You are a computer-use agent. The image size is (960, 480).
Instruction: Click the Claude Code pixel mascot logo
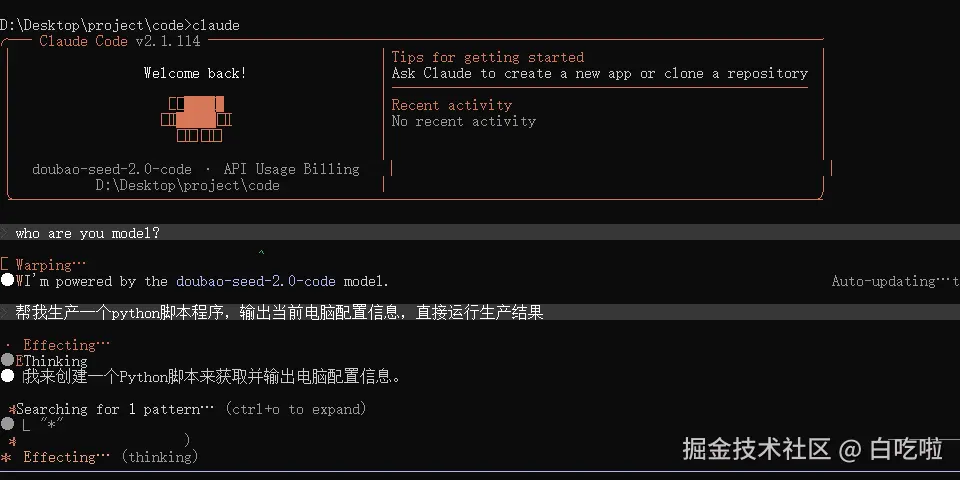tap(196, 119)
